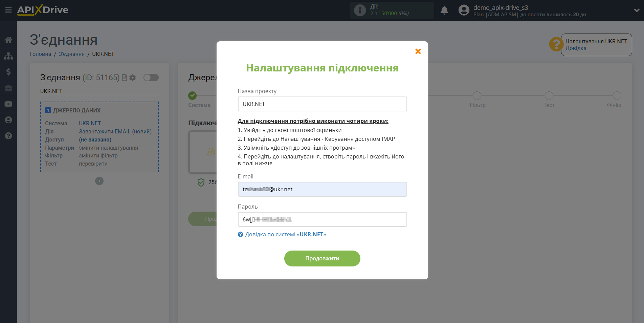644x323 pixels.
Task: Click the ApiX-Drive logo
Action: [x=43, y=10]
